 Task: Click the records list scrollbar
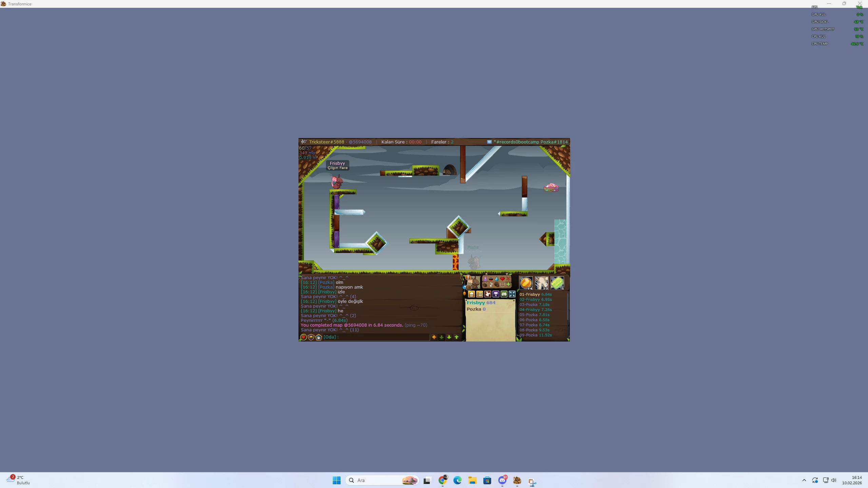[567, 307]
